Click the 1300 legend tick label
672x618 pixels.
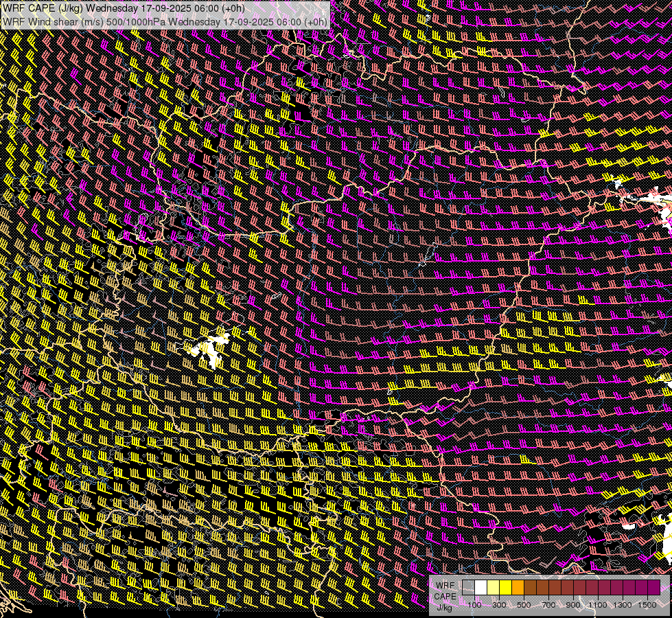622,605
